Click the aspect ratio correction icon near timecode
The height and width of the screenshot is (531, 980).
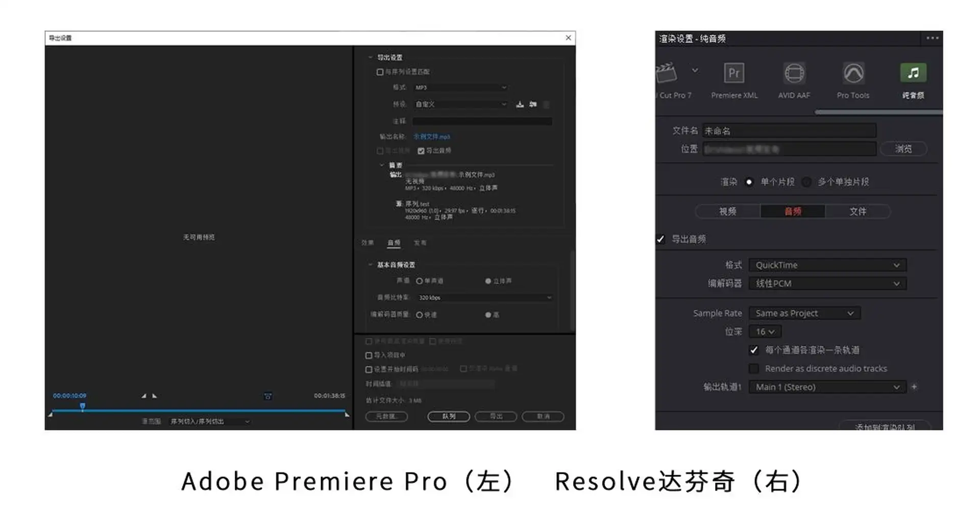tap(267, 396)
